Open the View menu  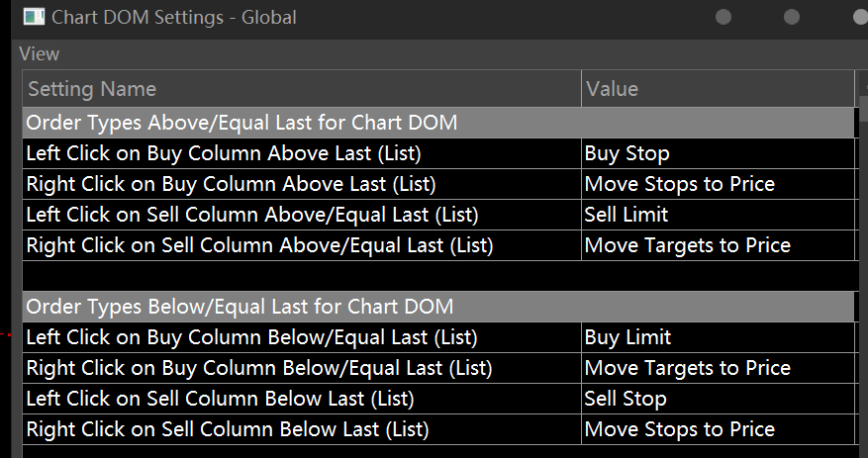pos(39,53)
